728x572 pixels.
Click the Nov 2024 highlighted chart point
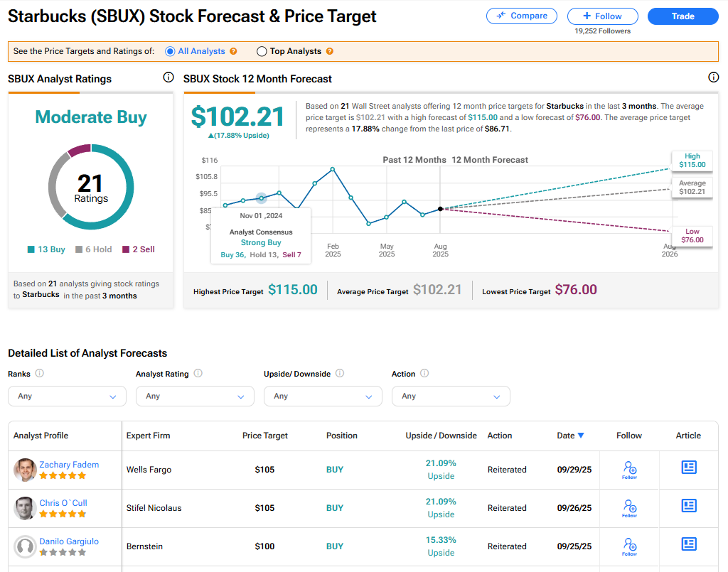261,198
